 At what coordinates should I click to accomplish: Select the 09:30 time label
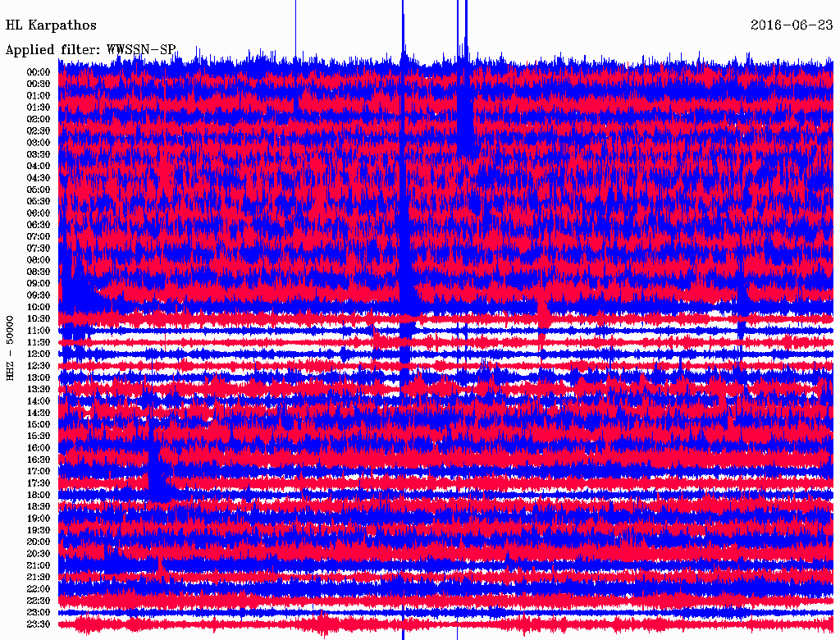tap(39, 295)
